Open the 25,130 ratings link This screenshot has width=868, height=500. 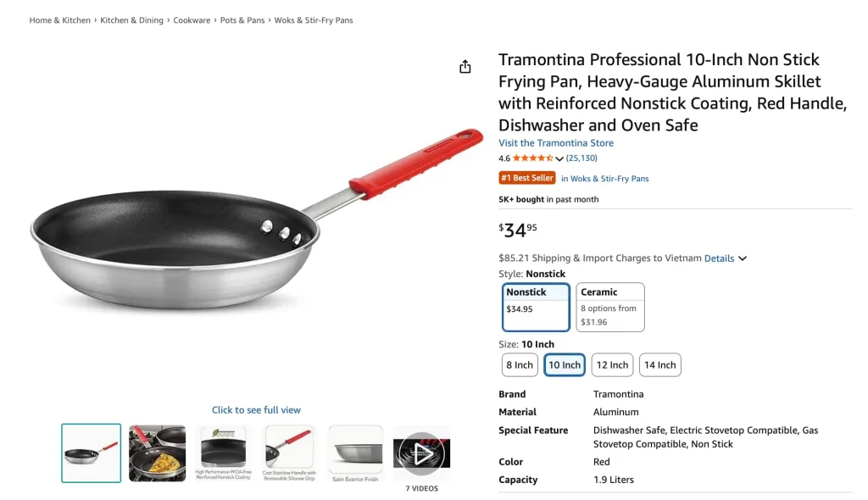tap(581, 158)
